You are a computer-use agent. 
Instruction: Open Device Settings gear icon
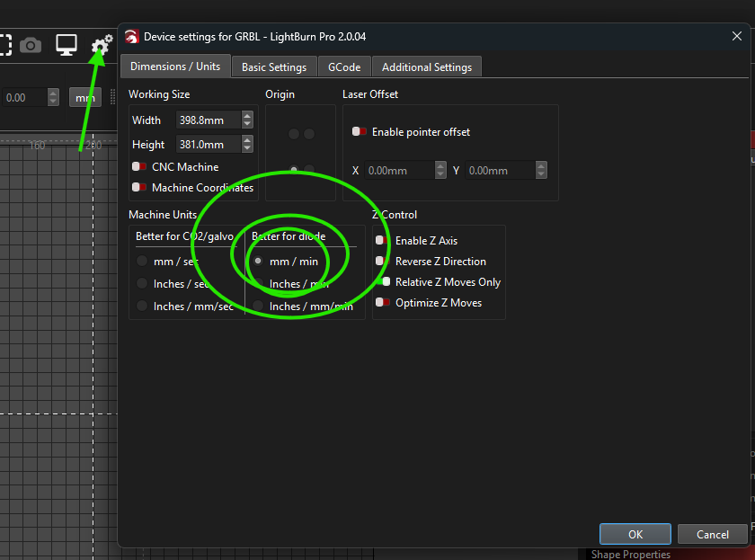tap(102, 45)
